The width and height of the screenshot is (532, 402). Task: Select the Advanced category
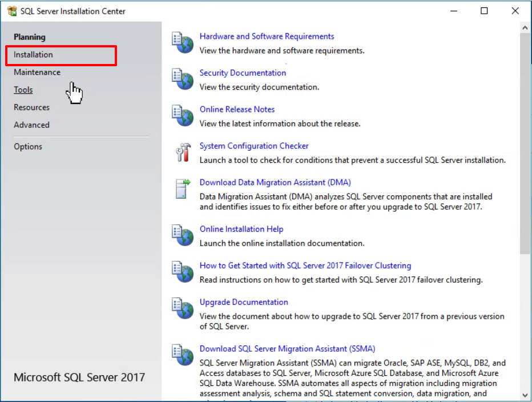(31, 125)
